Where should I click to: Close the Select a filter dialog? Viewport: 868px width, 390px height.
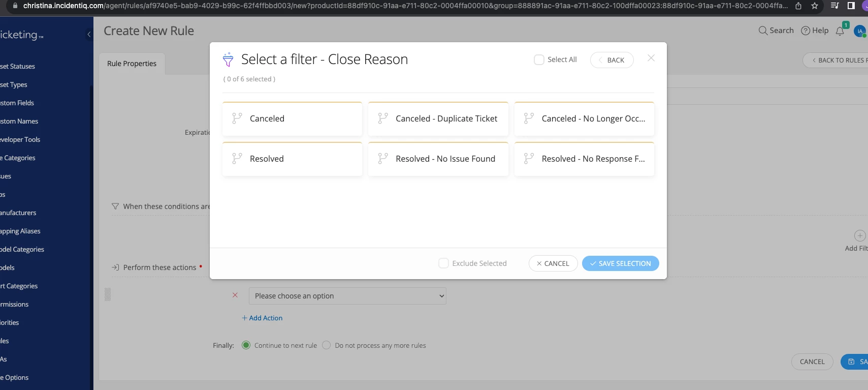coord(651,58)
